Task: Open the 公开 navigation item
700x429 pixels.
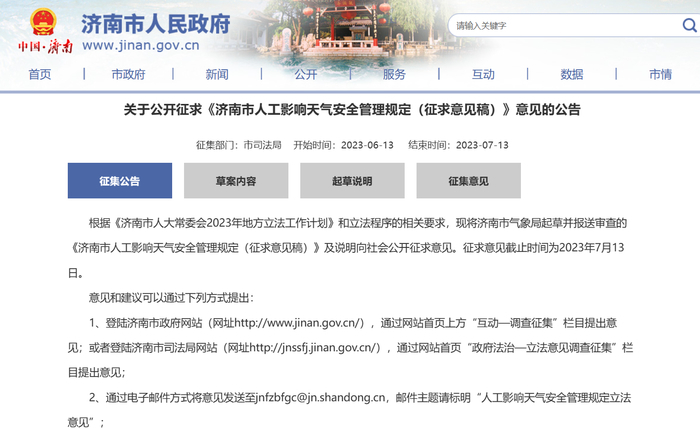Action: 306,74
